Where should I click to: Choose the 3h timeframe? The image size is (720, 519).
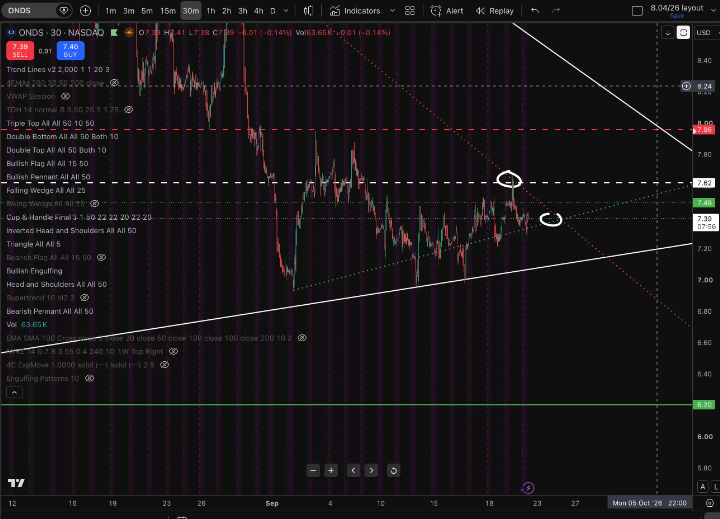coord(243,11)
